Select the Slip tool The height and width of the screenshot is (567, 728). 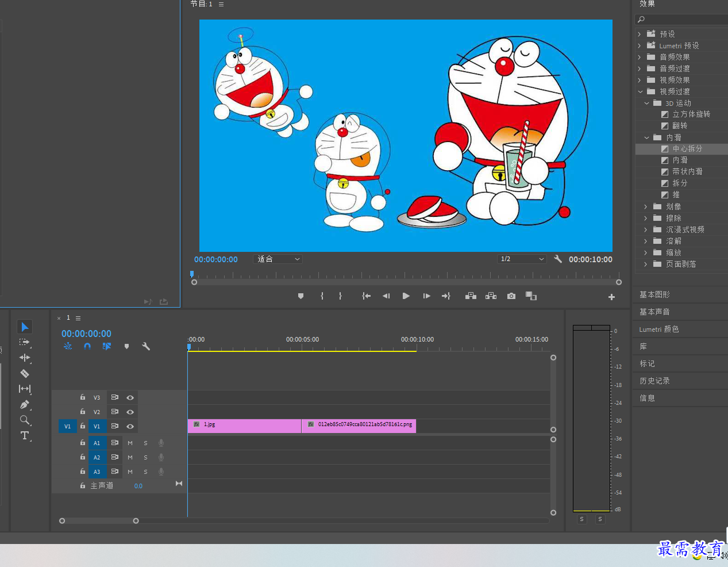25,389
